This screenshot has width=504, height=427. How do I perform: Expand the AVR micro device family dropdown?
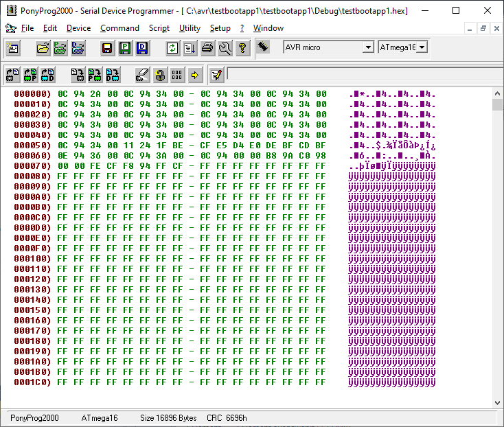(x=368, y=47)
